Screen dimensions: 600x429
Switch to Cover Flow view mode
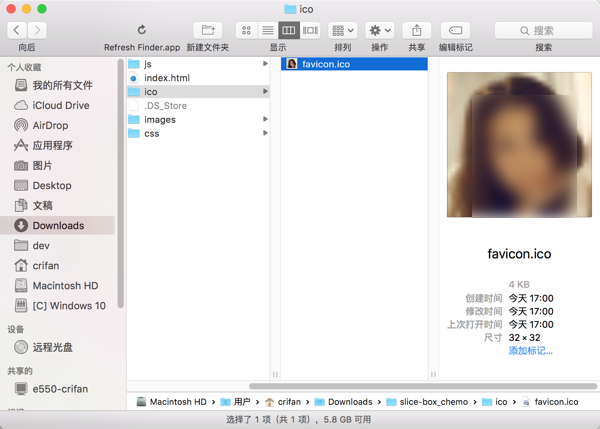click(310, 30)
